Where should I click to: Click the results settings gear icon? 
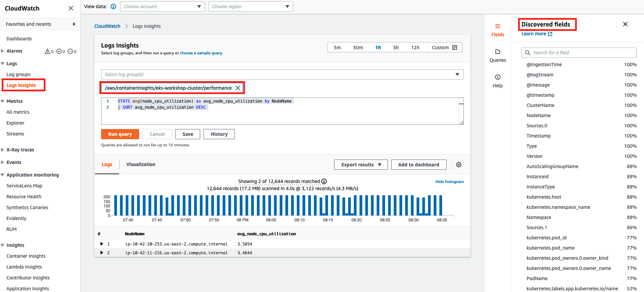click(458, 165)
